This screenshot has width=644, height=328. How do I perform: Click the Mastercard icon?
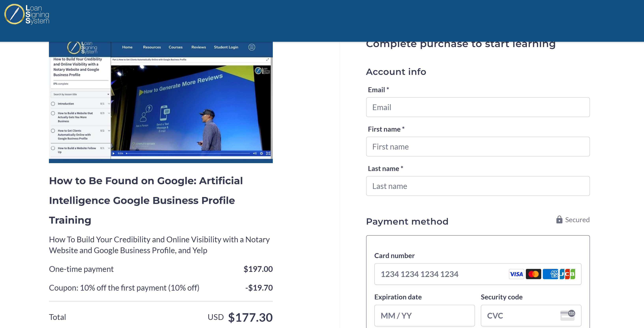pos(533,274)
